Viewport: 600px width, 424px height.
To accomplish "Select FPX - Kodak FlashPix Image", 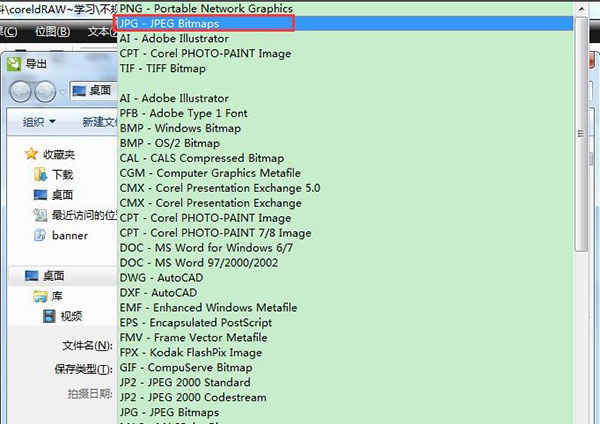I will tap(346, 352).
